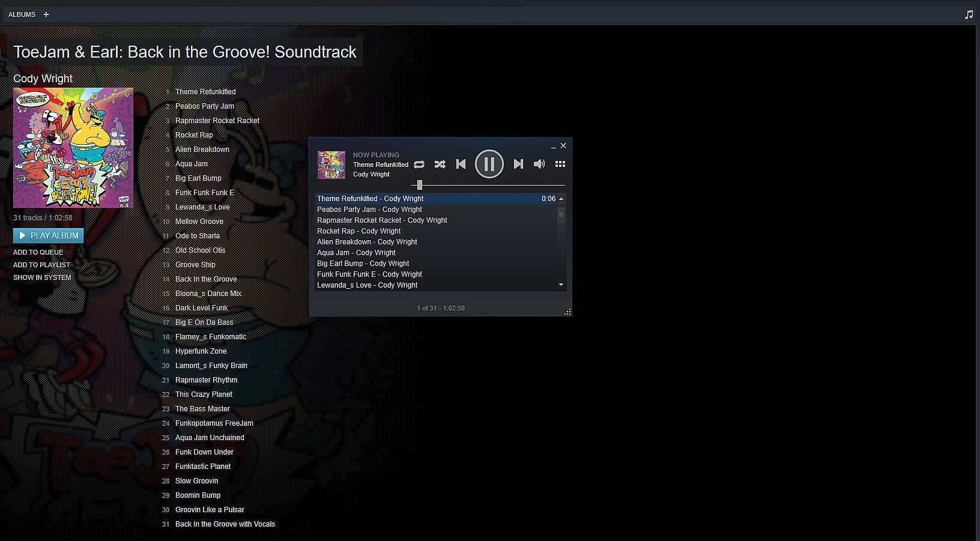The width and height of the screenshot is (980, 541).
Task: Select album track 23 'The Bass Master'
Action: coord(203,409)
